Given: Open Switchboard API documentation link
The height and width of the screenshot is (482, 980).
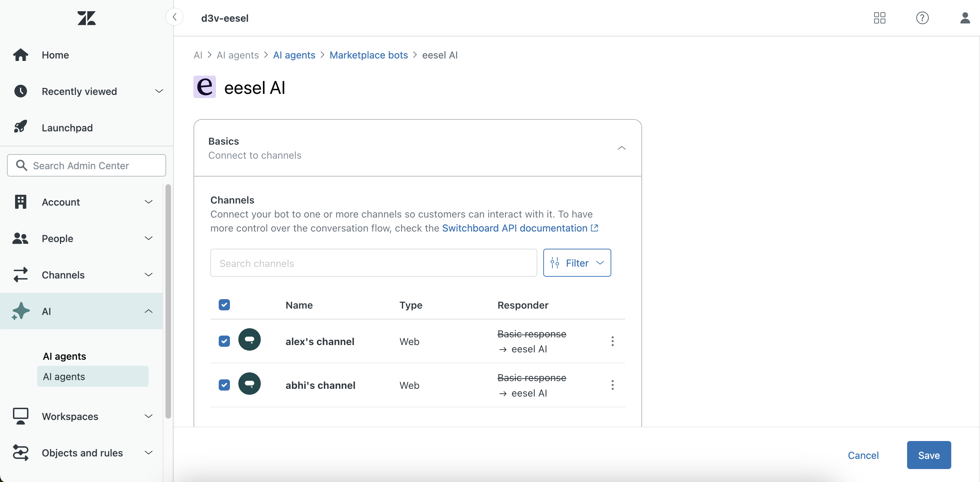Looking at the screenshot, I should tap(515, 228).
